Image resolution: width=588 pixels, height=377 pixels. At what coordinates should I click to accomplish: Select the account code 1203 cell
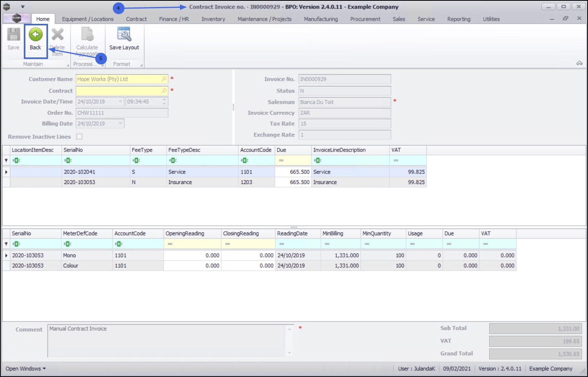click(x=257, y=182)
